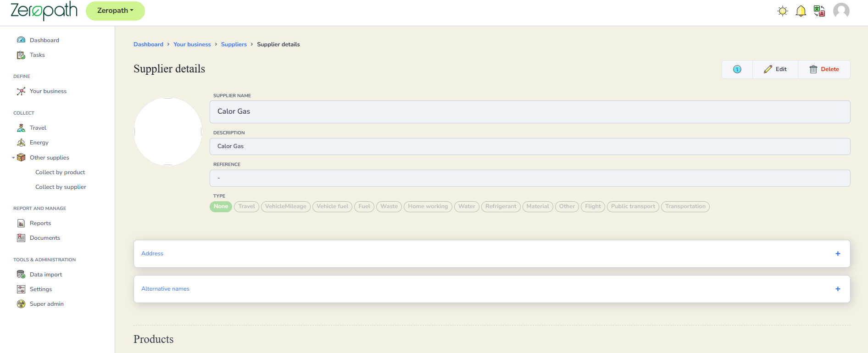868x353 pixels.
Task: Click the Data import sidebar icon
Action: 21,275
